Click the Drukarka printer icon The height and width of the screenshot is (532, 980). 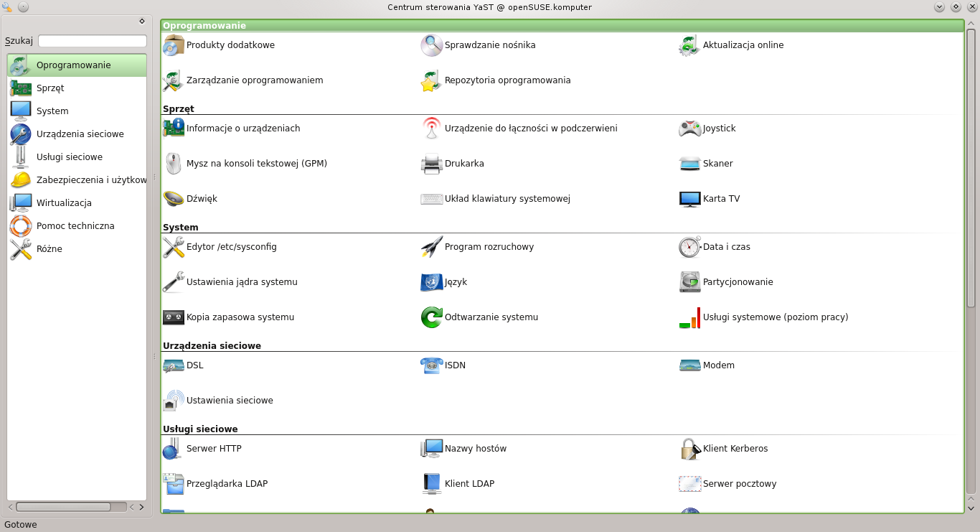431,164
